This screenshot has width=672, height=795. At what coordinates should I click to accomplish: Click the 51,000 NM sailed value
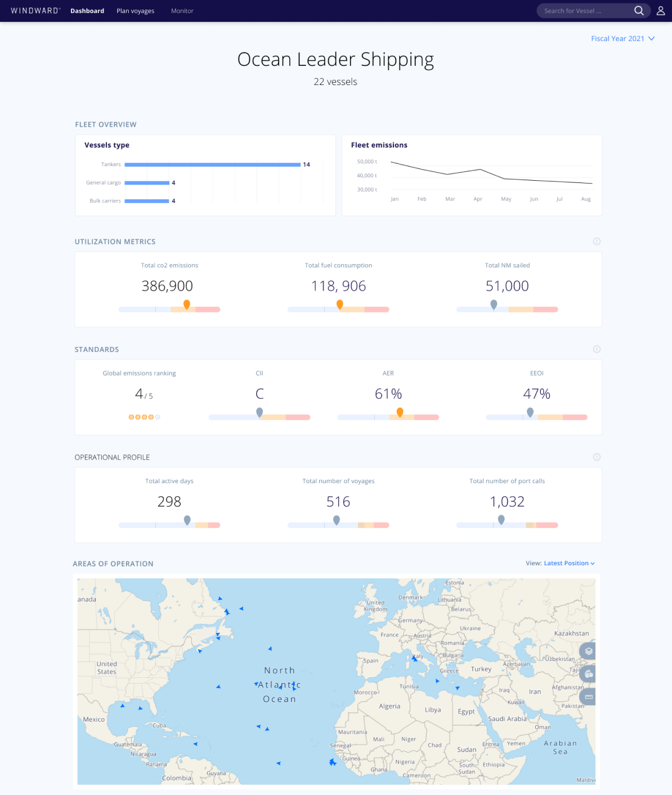coord(507,286)
